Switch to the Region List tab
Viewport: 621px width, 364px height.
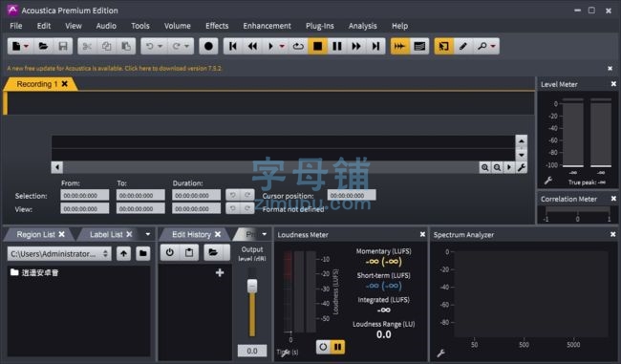[x=35, y=234]
